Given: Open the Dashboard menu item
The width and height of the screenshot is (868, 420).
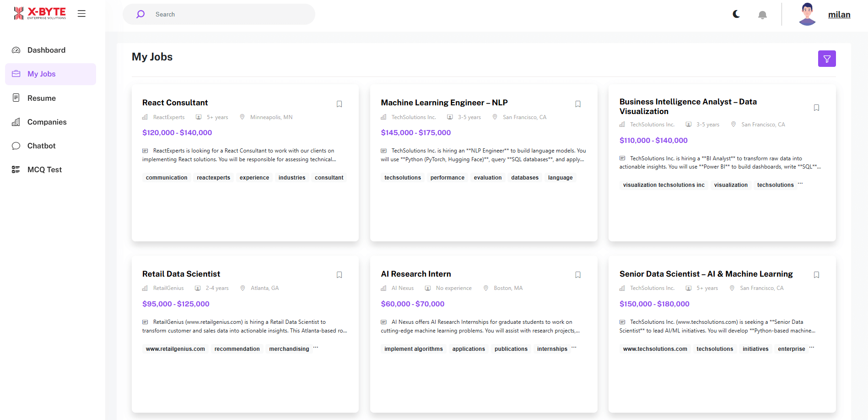Looking at the screenshot, I should click(x=46, y=50).
